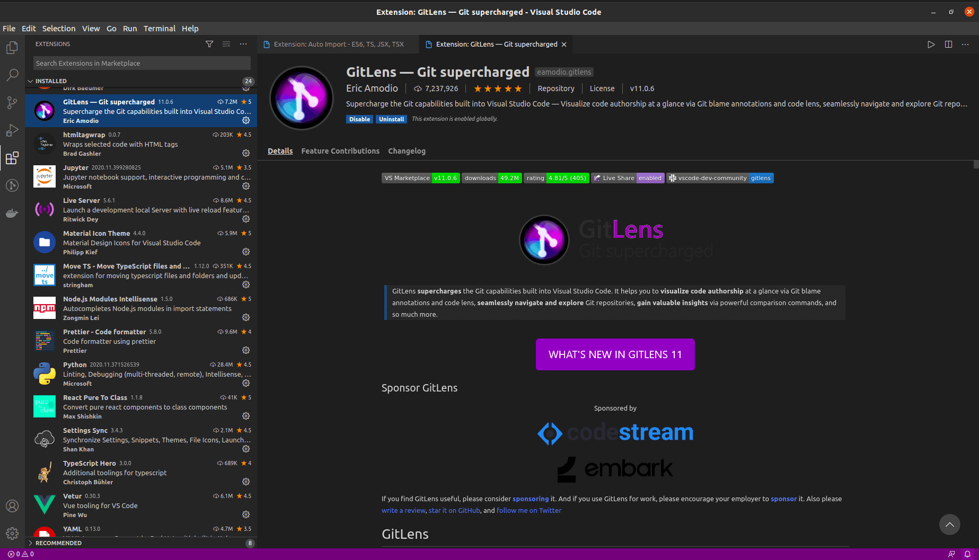
Task: Select the Move TS extension row
Action: 142,275
